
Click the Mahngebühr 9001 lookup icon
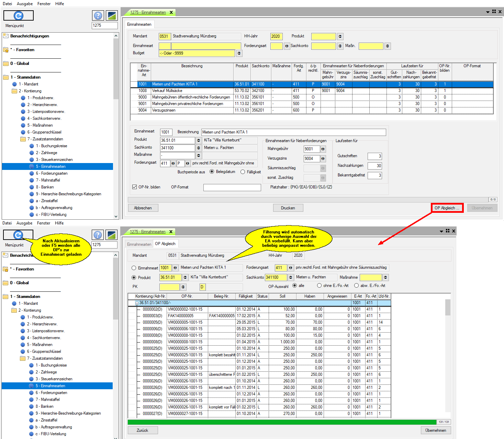[323, 149]
